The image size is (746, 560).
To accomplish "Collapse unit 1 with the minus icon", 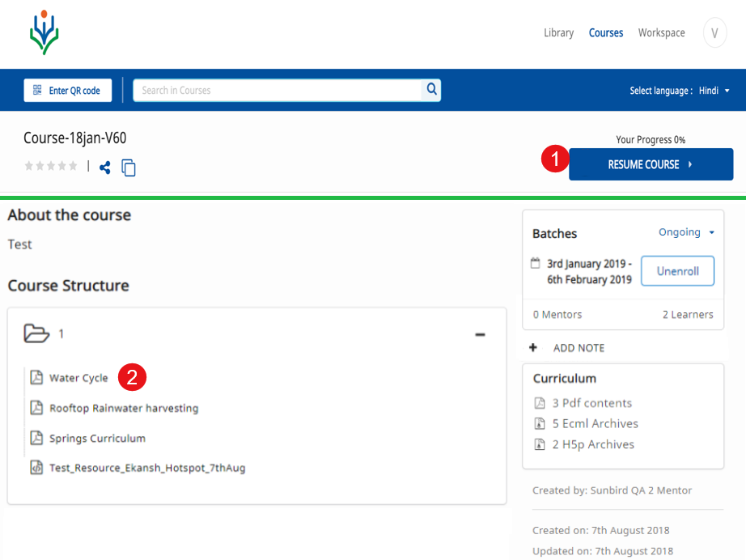I will click(480, 334).
